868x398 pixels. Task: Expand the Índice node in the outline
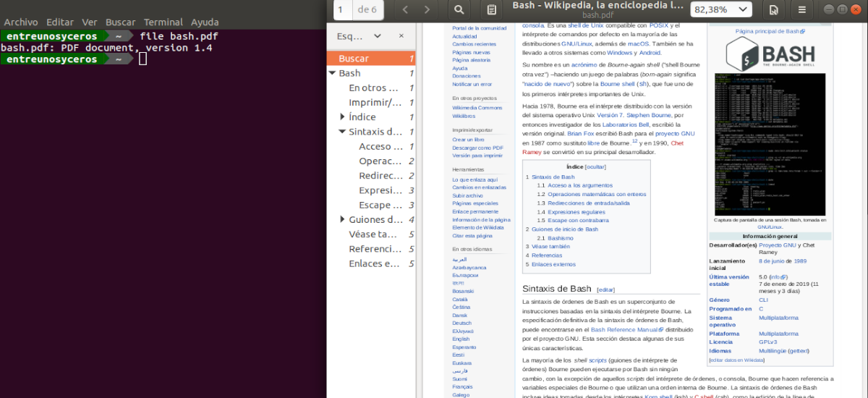343,117
